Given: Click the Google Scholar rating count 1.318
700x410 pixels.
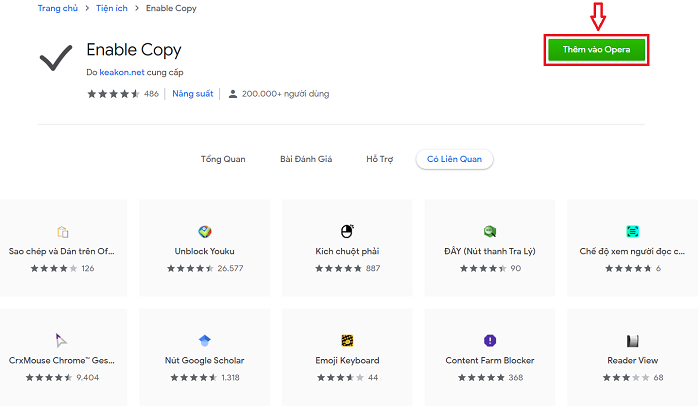Looking at the screenshot, I should tap(230, 378).
